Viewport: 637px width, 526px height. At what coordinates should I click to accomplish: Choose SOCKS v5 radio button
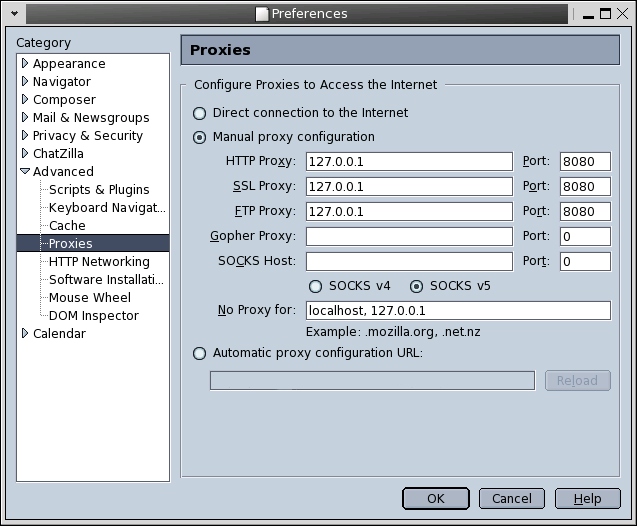pos(417,286)
